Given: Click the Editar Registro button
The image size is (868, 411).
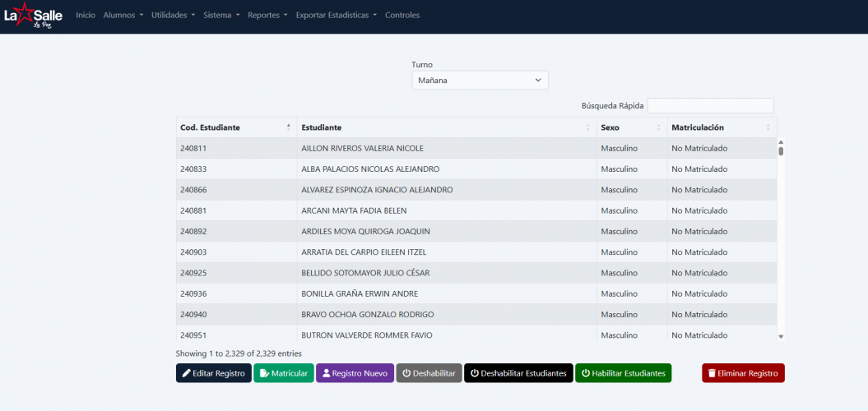Looking at the screenshot, I should tap(214, 373).
